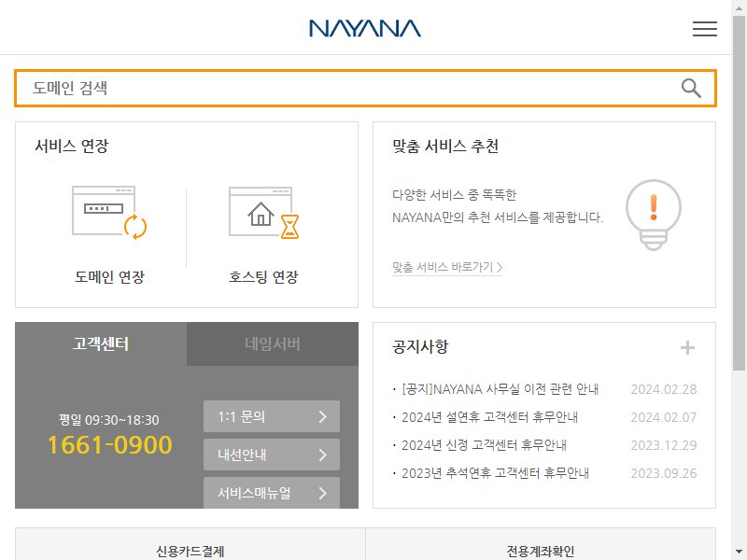Open the hamburger menu icon

click(x=705, y=29)
